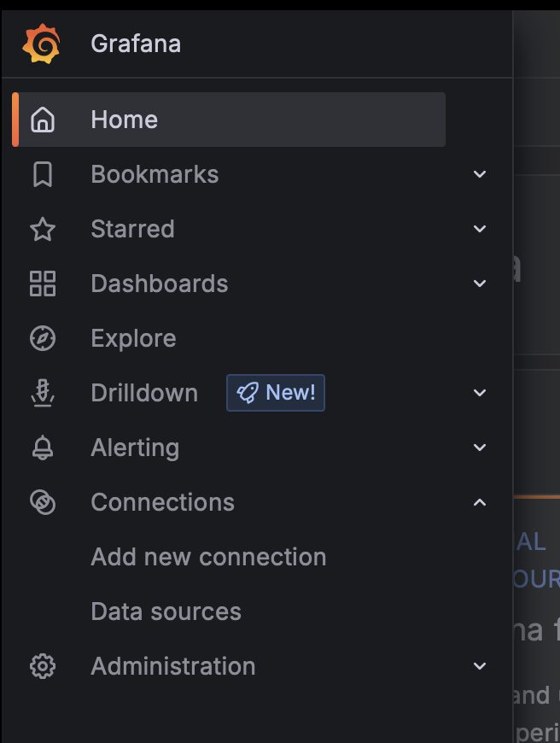560x743 pixels.
Task: Click the Administration gear icon
Action: [42, 666]
